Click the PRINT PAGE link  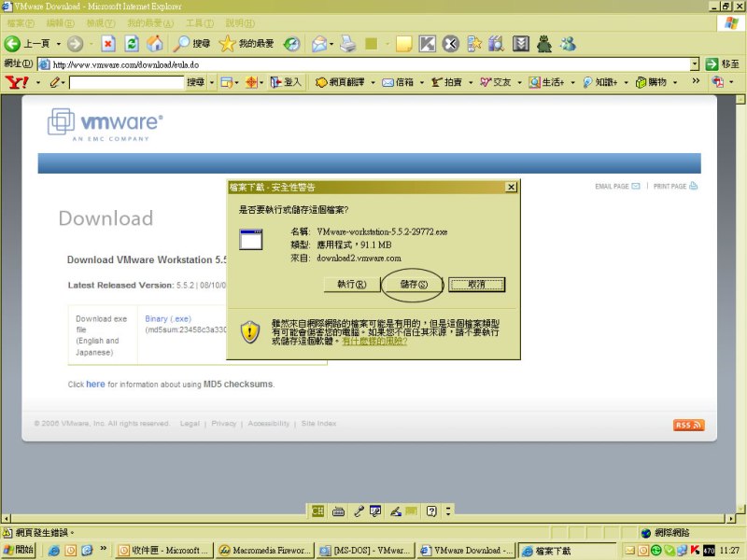[675, 186]
